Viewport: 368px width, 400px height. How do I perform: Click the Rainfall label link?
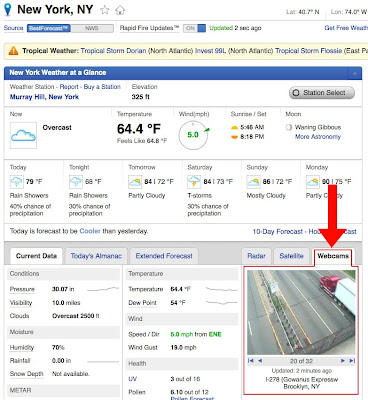click(20, 361)
